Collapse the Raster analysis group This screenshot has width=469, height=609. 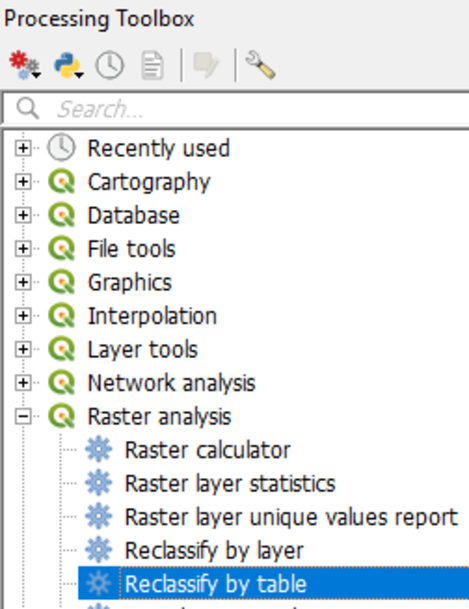click(x=23, y=417)
